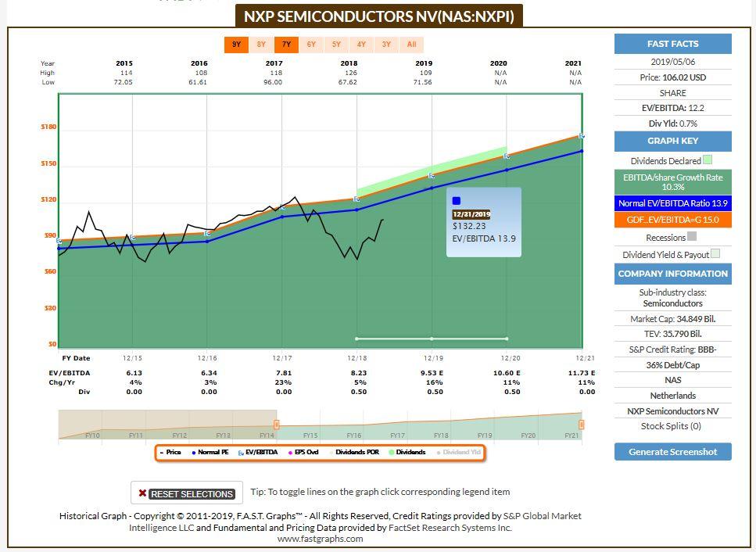Collapse the COMPANY INFORMATION section
The height and width of the screenshot is (552, 756).
(673, 273)
